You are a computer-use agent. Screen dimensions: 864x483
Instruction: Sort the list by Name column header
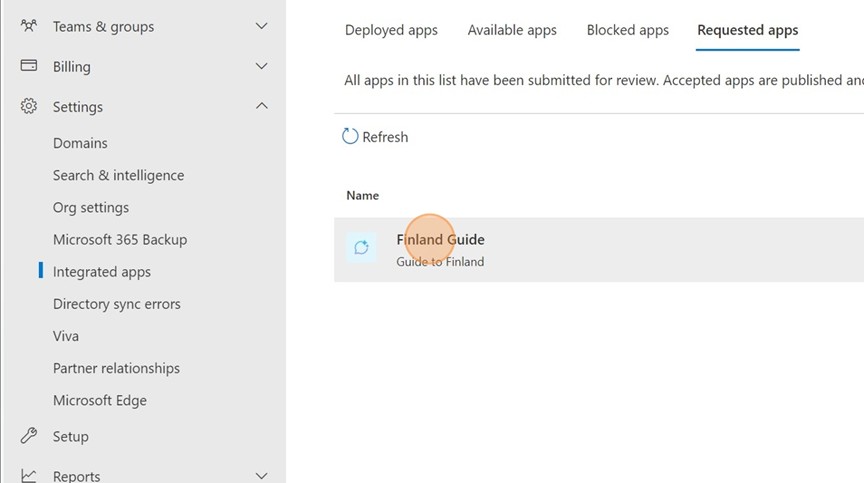point(363,195)
